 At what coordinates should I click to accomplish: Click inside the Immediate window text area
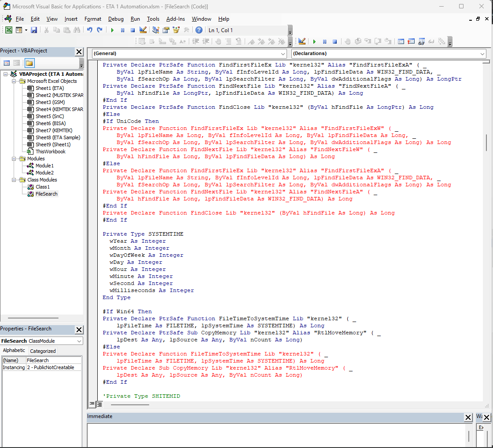(x=277, y=435)
